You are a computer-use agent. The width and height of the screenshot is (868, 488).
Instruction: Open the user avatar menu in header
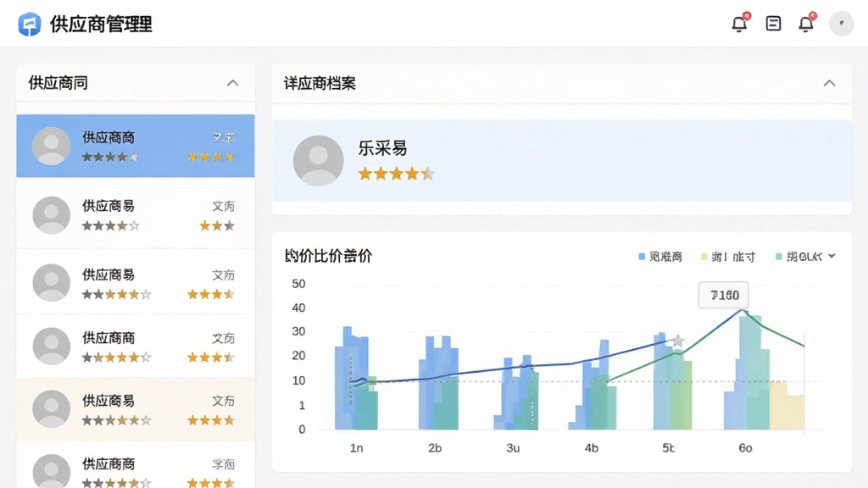pyautogui.click(x=842, y=24)
